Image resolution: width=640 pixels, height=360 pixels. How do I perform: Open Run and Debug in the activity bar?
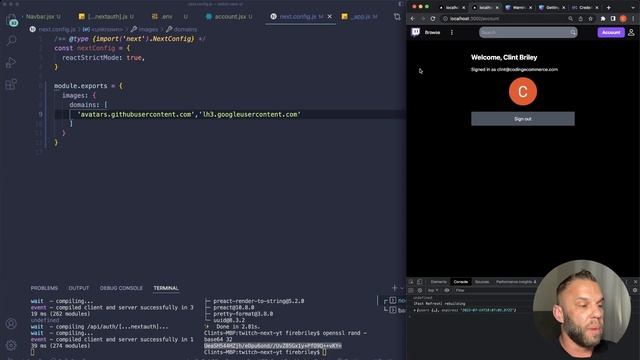(x=11, y=62)
